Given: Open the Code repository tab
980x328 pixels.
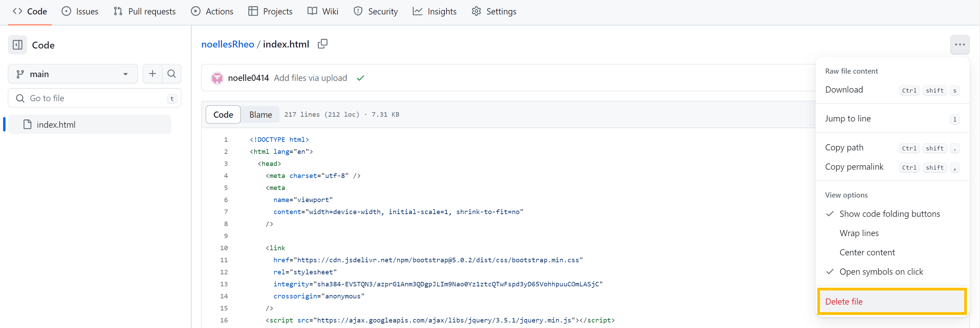Looking at the screenshot, I should (30, 11).
